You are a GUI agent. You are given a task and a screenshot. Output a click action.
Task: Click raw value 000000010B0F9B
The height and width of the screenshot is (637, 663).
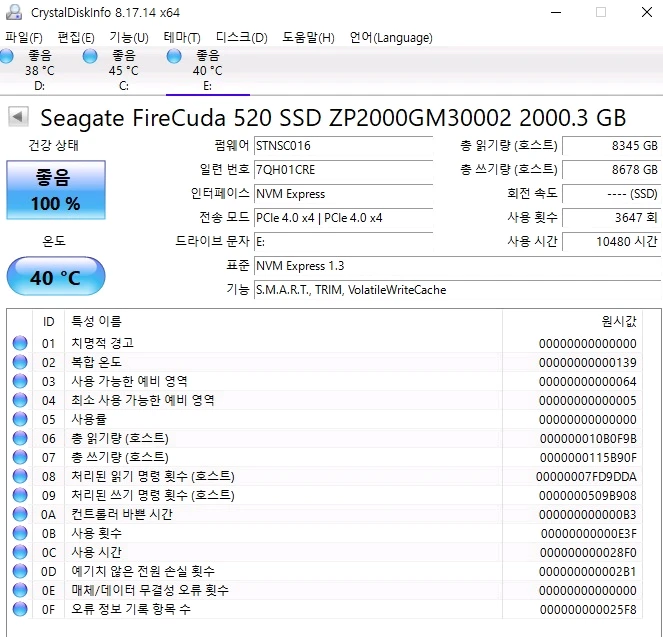tap(588, 438)
